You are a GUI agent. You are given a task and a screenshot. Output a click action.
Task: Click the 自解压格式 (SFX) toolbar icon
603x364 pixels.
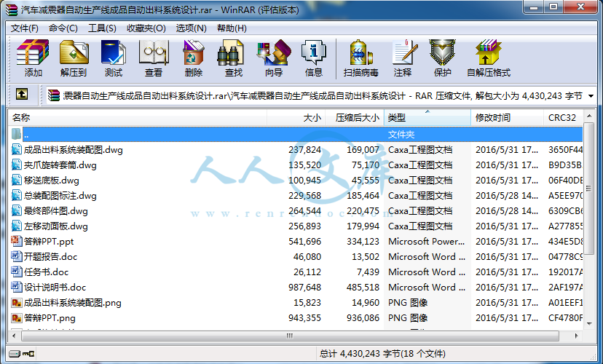(489, 52)
